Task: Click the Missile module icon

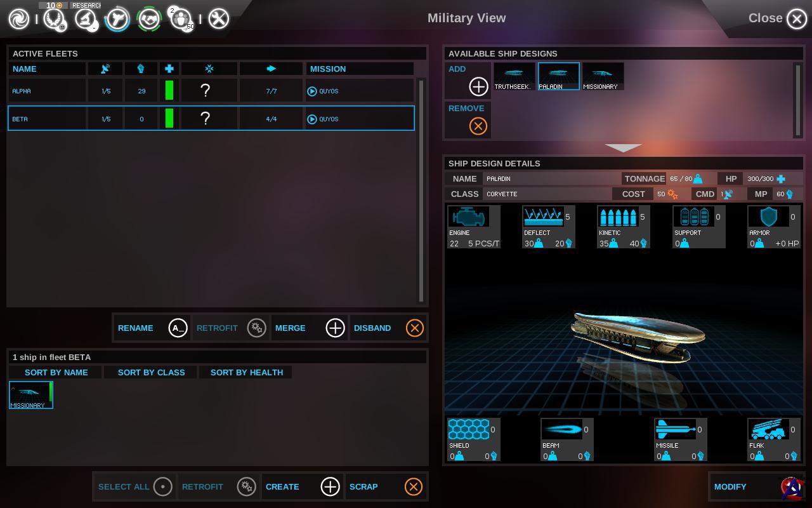Action: [675, 430]
